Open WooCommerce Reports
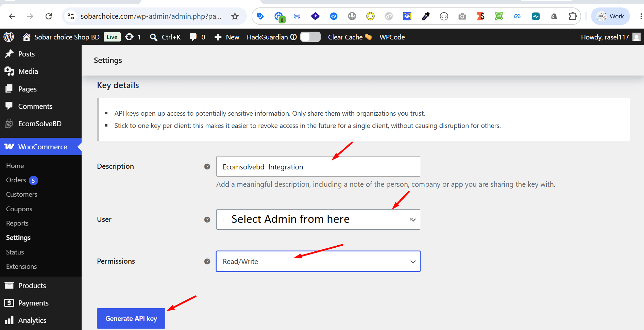Image resolution: width=644 pixels, height=330 pixels. coord(17,223)
